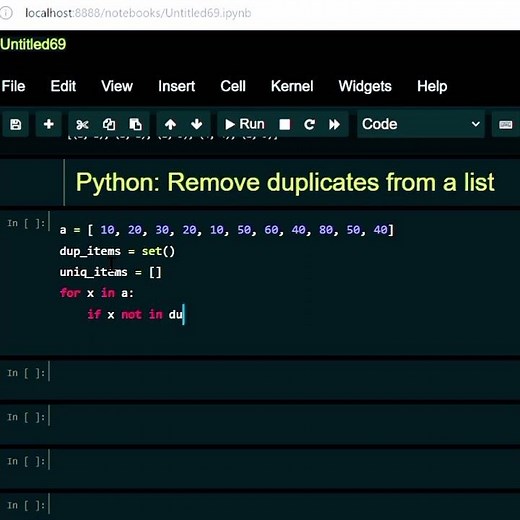This screenshot has width=520, height=520.
Task: Click the 'uniq_items = []' code line
Action: pos(110,272)
